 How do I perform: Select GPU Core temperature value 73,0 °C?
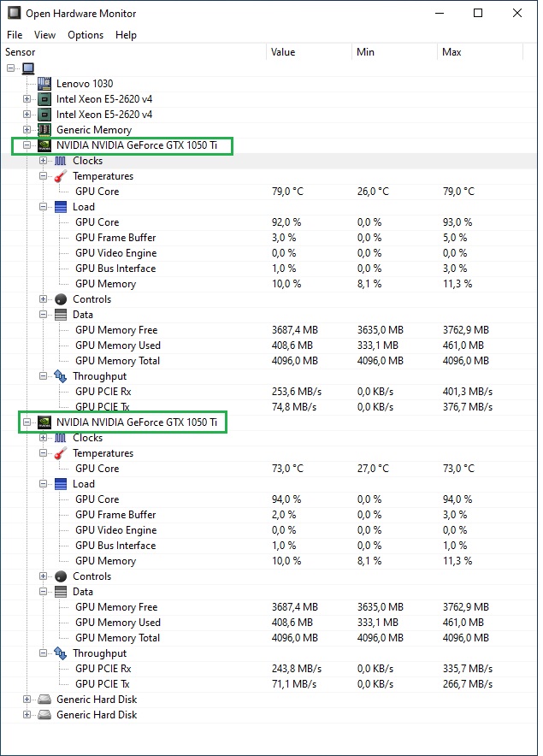pos(287,469)
